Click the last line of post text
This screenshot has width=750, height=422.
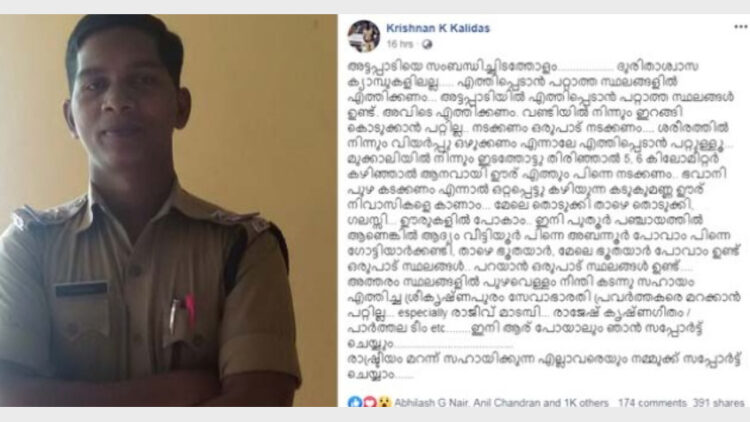(380, 373)
